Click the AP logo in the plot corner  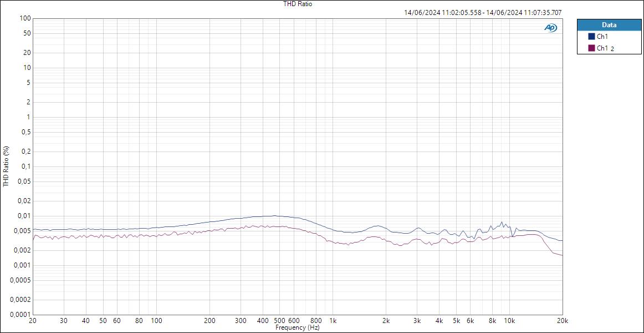(549, 26)
